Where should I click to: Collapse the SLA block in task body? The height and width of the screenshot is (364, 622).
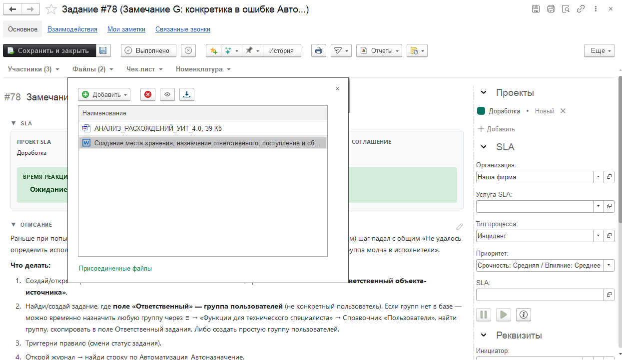pyautogui.click(x=13, y=123)
